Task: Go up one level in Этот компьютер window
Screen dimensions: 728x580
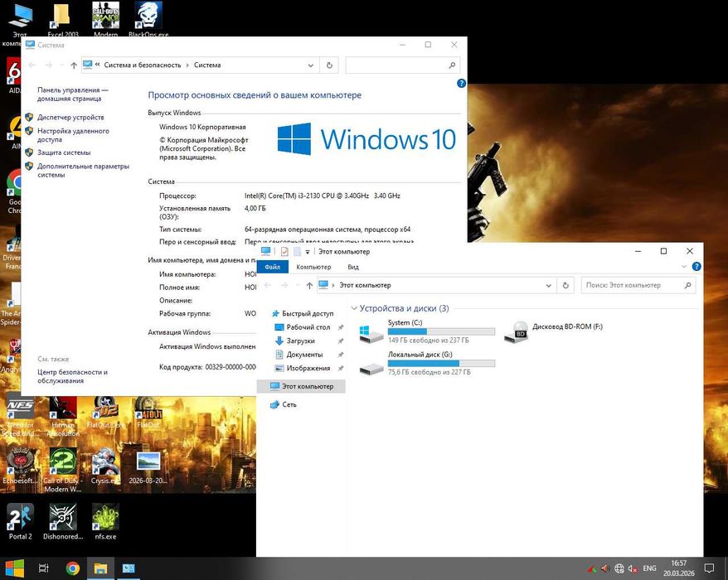Action: coord(309,285)
